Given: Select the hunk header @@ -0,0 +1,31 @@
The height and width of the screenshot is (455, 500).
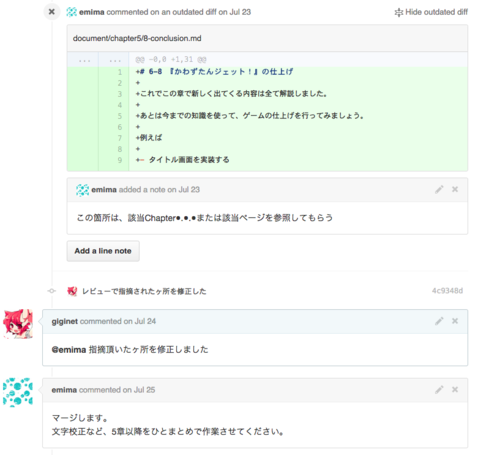Looking at the screenshot, I should [171, 60].
